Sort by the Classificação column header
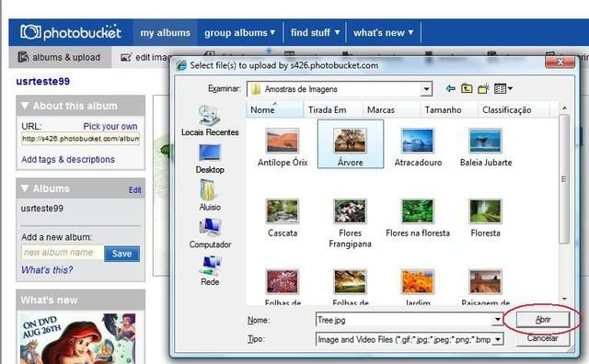Screen dimensions: 589x364 [514, 110]
